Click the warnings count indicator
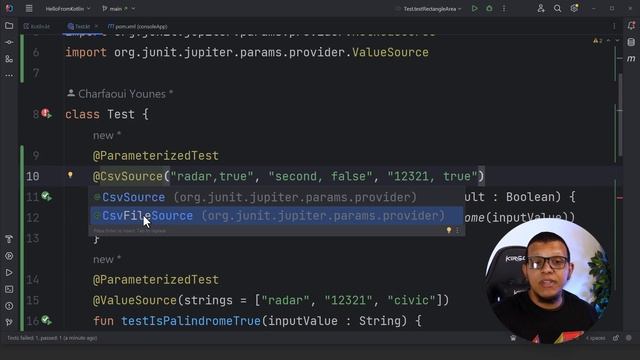The width and height of the screenshot is (640, 360). (x=598, y=41)
